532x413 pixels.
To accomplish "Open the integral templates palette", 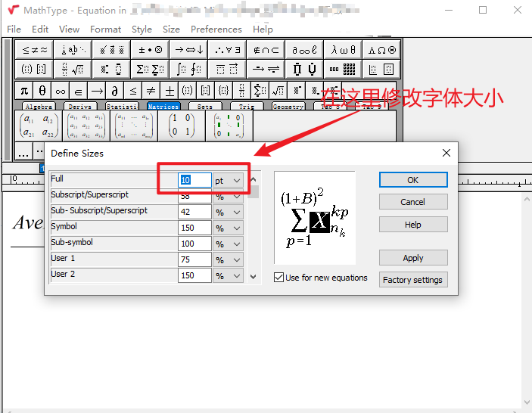I will tap(188, 69).
